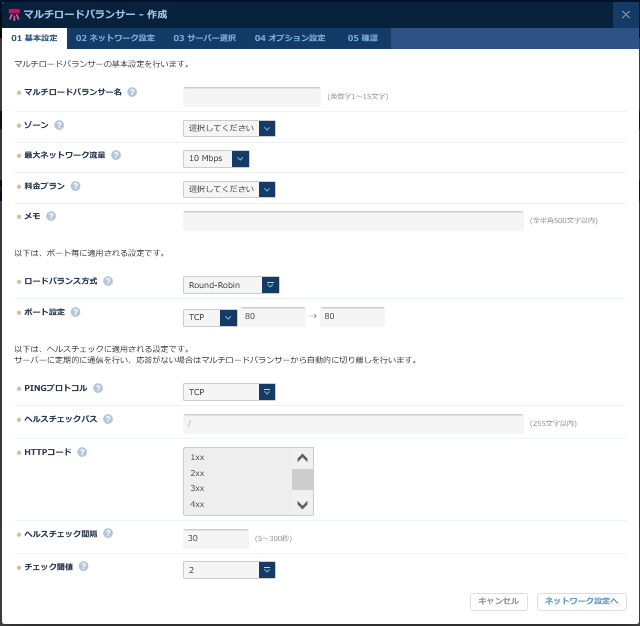
Task: Focus the メモ input field
Action: [x=353, y=221]
